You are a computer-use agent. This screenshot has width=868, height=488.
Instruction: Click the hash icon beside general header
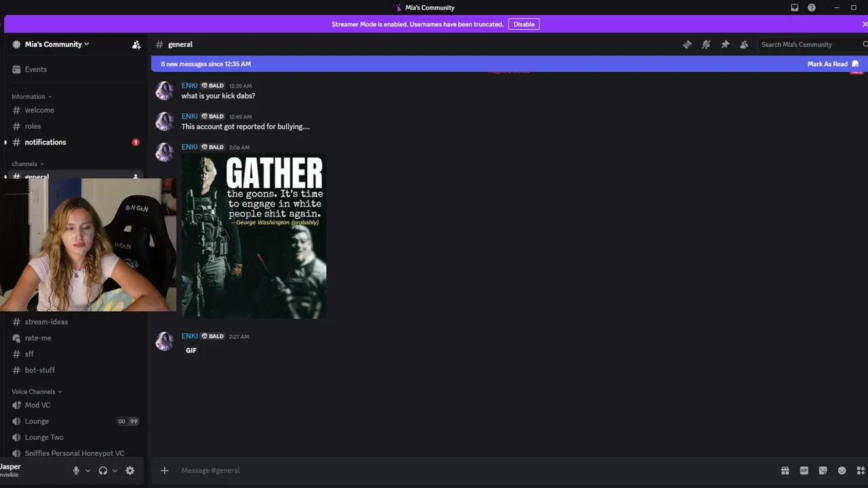159,45
